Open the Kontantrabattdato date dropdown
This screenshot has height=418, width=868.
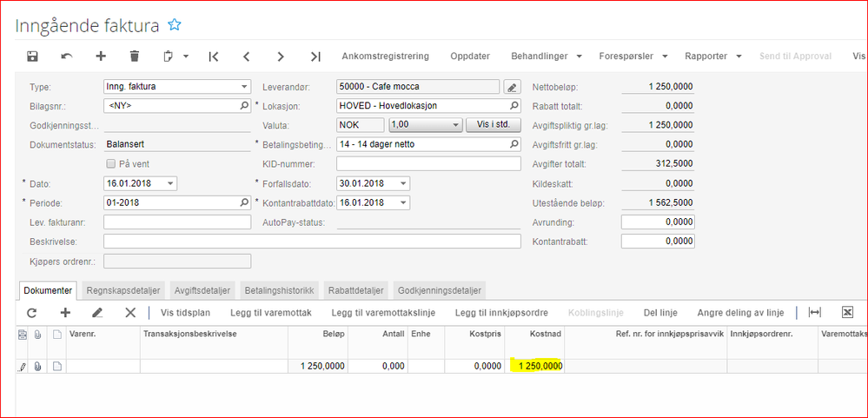[x=403, y=202]
